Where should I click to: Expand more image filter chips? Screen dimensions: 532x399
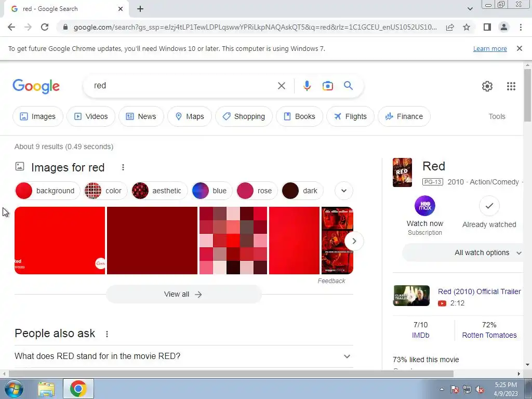344,191
